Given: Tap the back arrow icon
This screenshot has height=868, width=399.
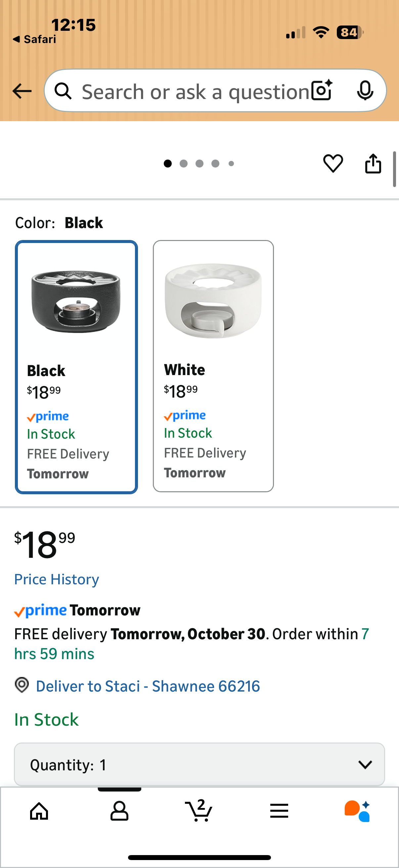Looking at the screenshot, I should (x=22, y=91).
